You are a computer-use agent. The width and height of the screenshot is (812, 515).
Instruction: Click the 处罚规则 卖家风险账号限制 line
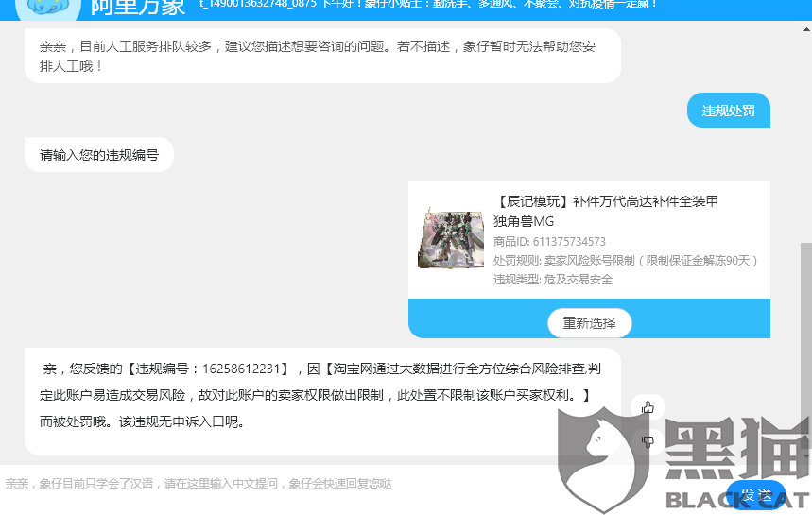click(x=626, y=261)
